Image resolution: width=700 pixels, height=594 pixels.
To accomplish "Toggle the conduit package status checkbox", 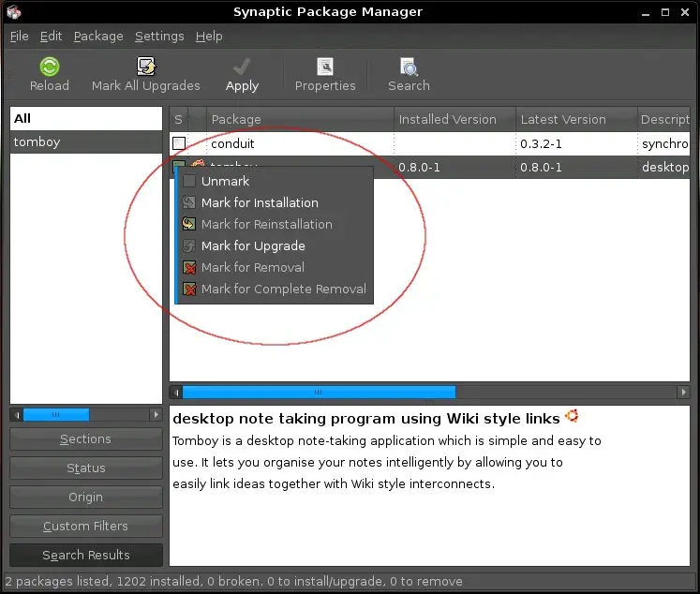I will tap(179, 143).
